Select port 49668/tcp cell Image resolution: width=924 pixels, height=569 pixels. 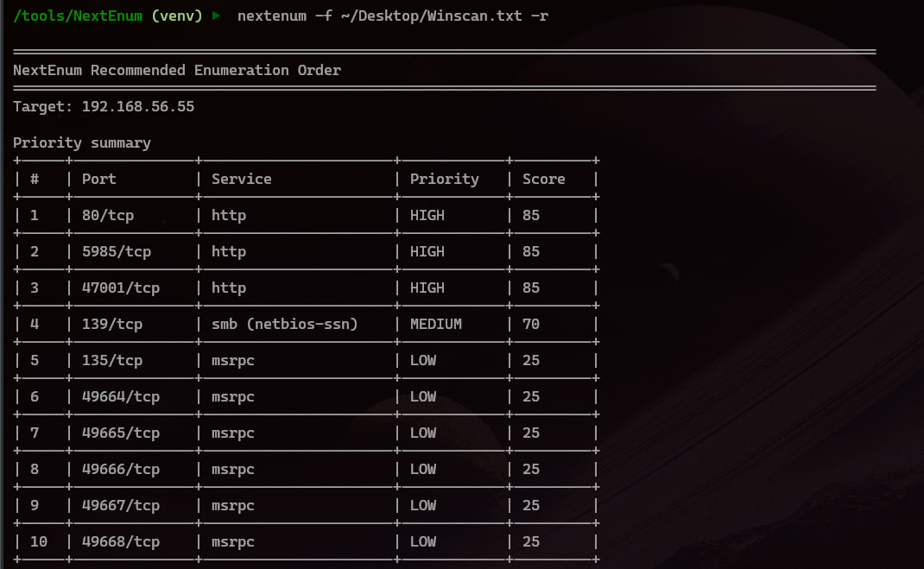121,542
